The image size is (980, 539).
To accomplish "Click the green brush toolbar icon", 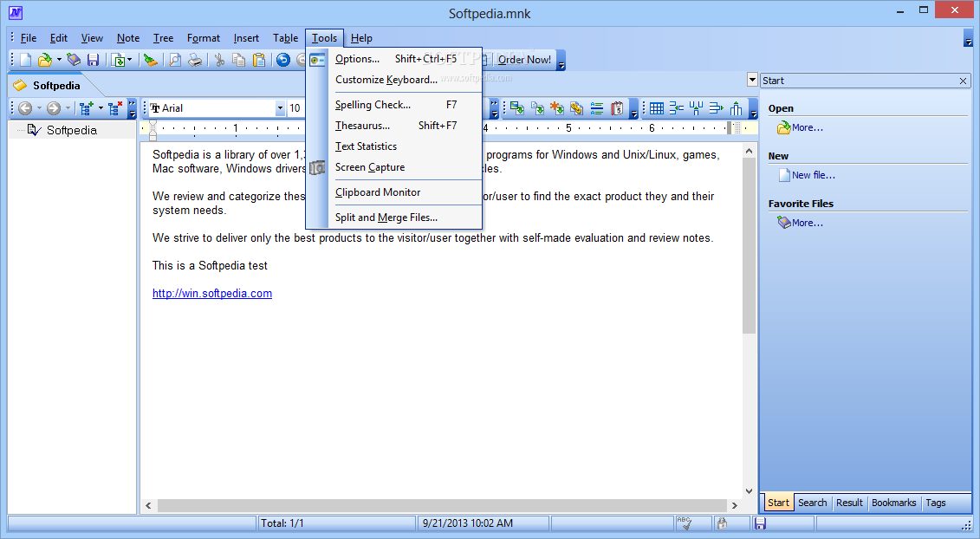I will click(150, 60).
